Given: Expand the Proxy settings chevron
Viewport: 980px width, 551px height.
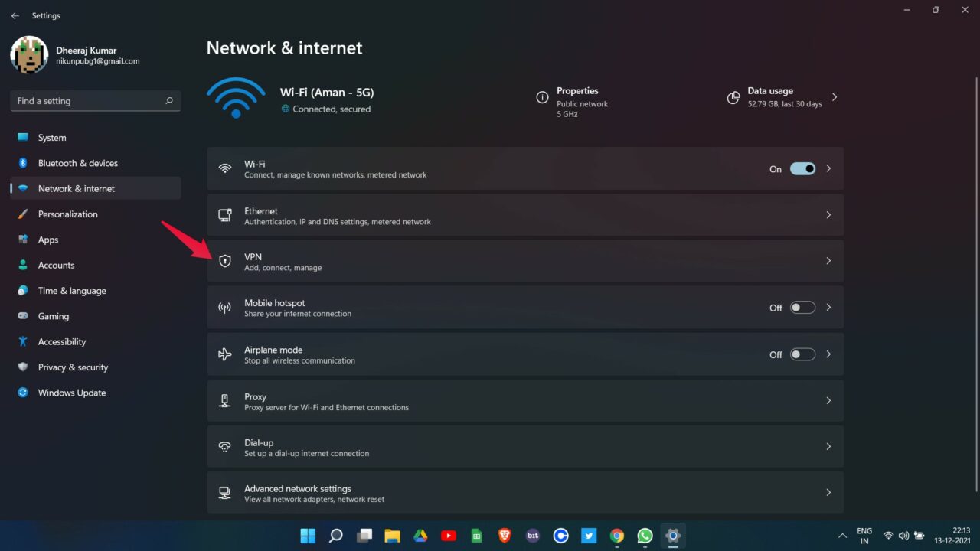Looking at the screenshot, I should 828,400.
